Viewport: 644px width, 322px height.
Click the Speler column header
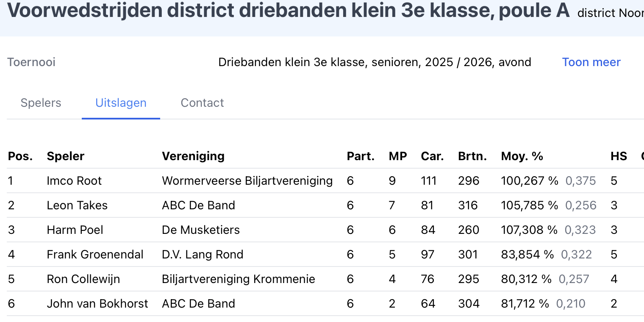pyautogui.click(x=66, y=156)
